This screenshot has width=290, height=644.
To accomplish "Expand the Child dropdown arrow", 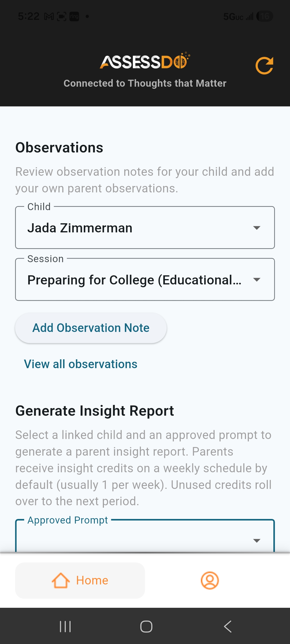I will click(x=257, y=228).
